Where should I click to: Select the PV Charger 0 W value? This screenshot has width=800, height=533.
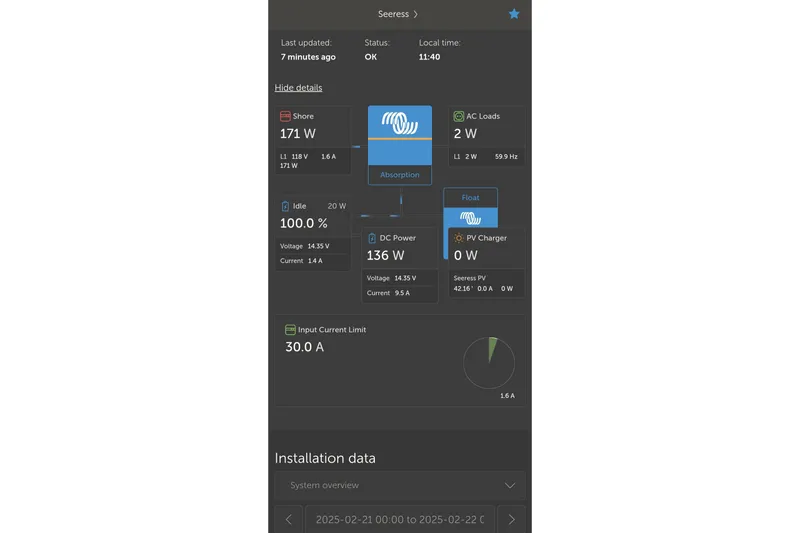466,256
